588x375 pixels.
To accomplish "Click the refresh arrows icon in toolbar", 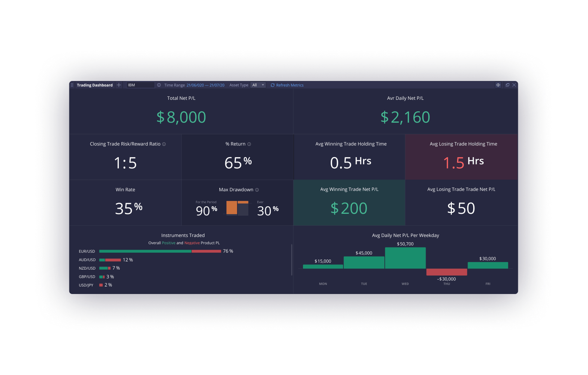I will pyautogui.click(x=273, y=85).
